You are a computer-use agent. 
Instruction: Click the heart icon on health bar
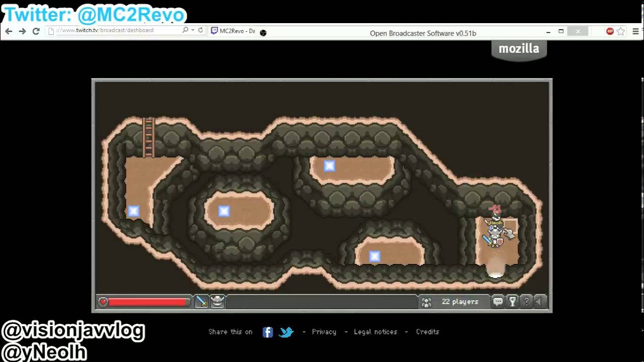(103, 302)
